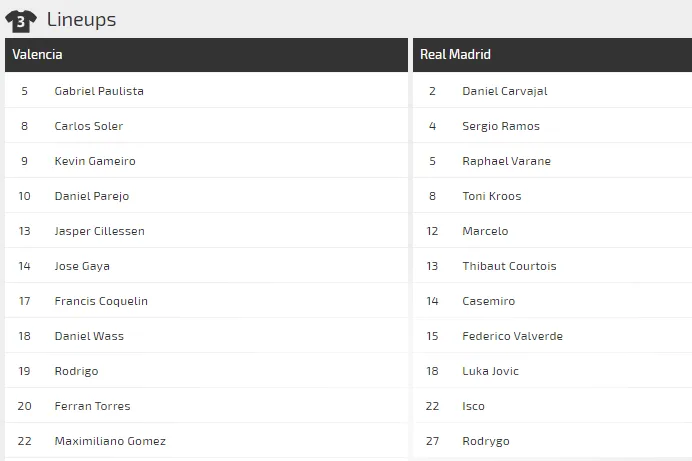Select Daniel Parejo in Valencia lineup
This screenshot has width=692, height=461.
click(x=92, y=196)
